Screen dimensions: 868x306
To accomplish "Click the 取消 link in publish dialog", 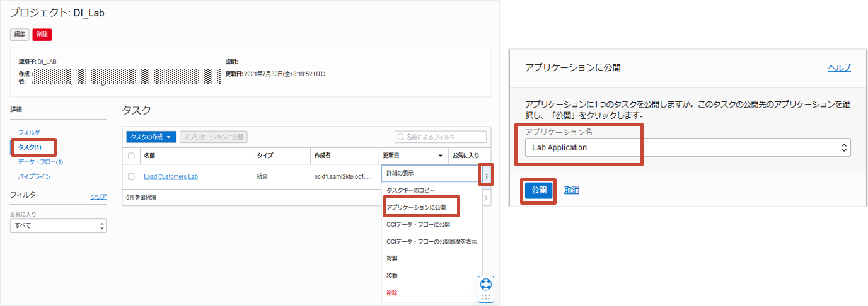I will (x=572, y=190).
